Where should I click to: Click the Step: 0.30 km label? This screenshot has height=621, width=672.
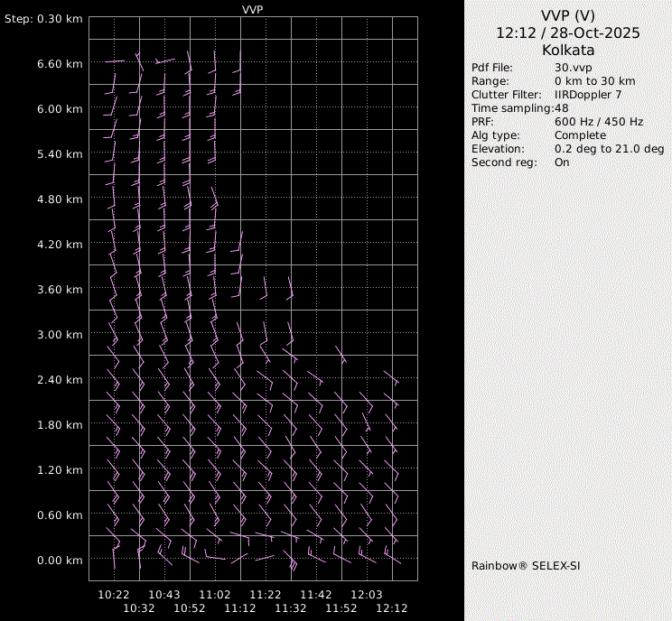tap(44, 19)
